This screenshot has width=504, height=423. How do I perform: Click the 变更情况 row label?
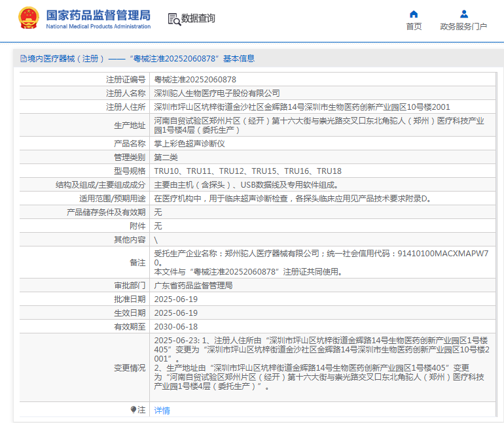click(x=130, y=368)
